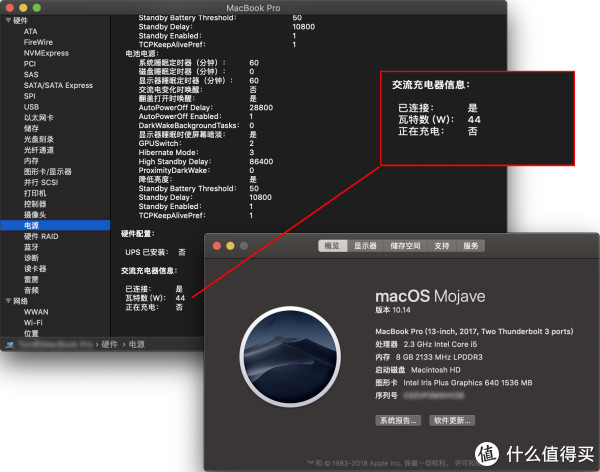Click the computer icon in path bar
The height and width of the screenshot is (472, 600).
pos(10,345)
